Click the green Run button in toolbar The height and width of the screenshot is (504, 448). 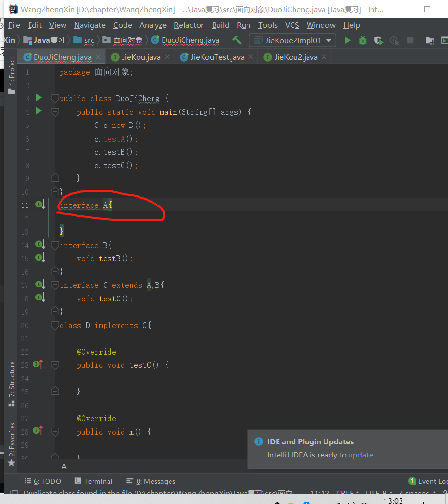(x=347, y=41)
